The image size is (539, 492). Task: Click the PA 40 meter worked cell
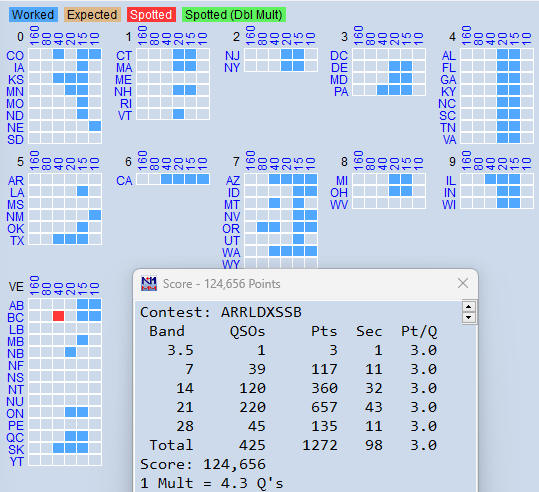click(382, 90)
